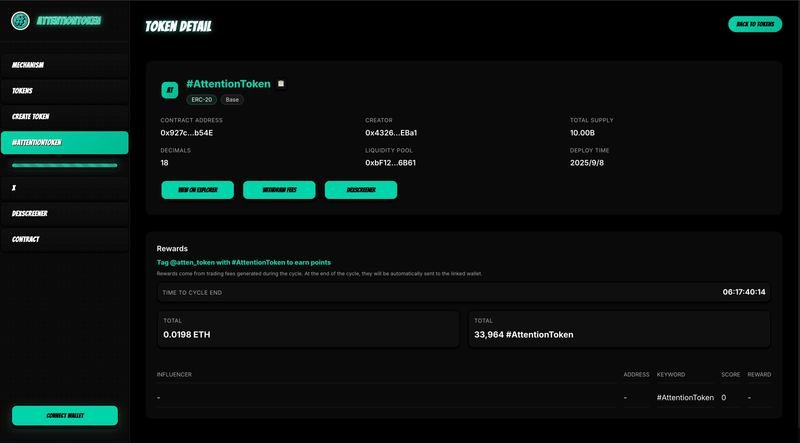Click the striped progress bar in sidebar
This screenshot has width=800, height=443.
pyautogui.click(x=64, y=165)
